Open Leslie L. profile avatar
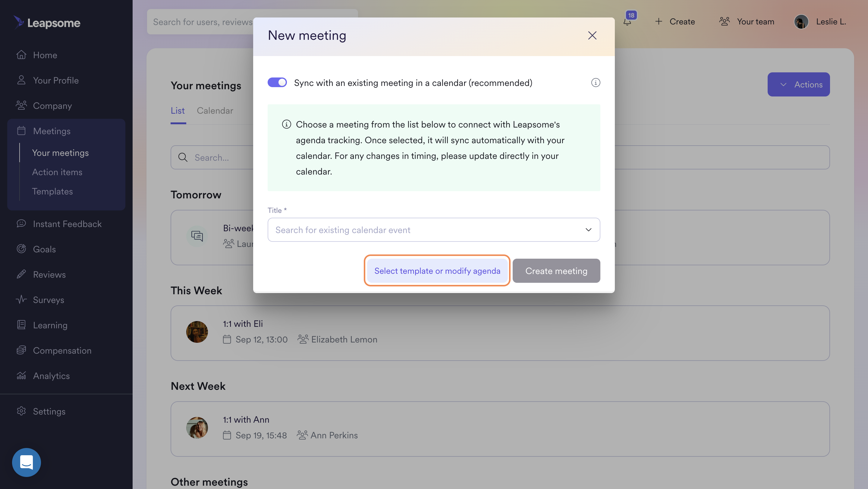Image resolution: width=868 pixels, height=489 pixels. (x=801, y=22)
